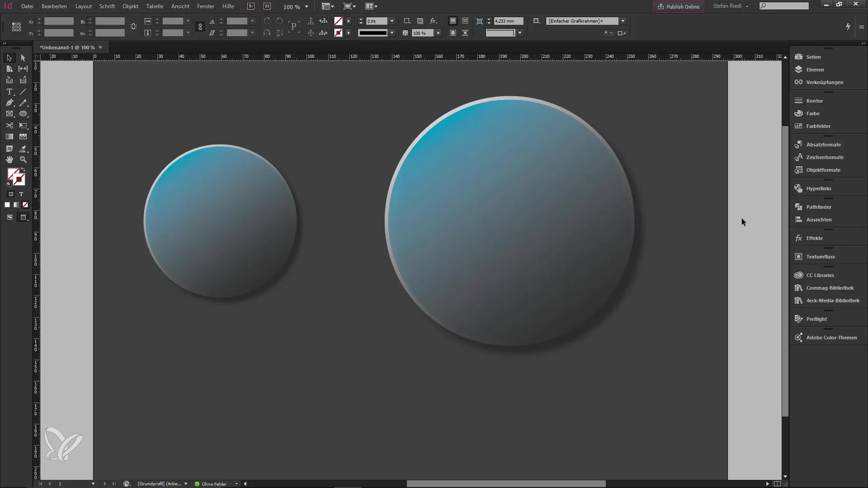Image resolution: width=868 pixels, height=488 pixels.
Task: Set formatting affects container
Action: click(x=11, y=194)
